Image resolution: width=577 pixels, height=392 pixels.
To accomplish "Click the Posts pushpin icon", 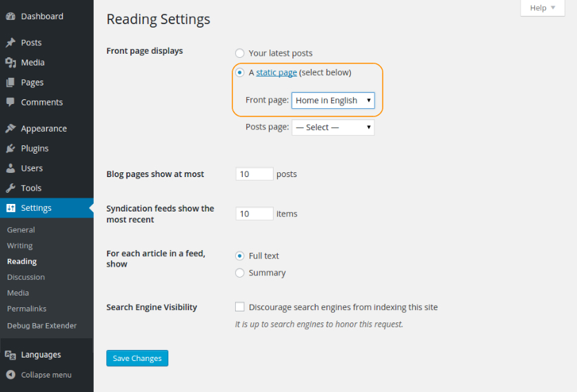I will click(10, 43).
